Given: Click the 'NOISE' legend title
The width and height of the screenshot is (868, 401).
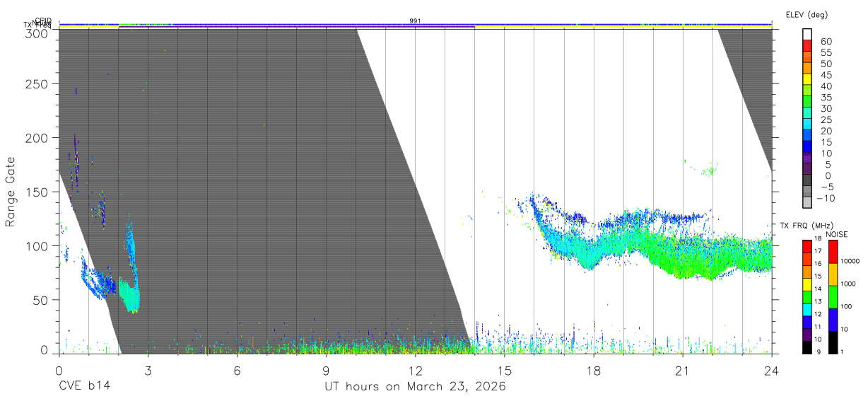Looking at the screenshot, I should (836, 234).
